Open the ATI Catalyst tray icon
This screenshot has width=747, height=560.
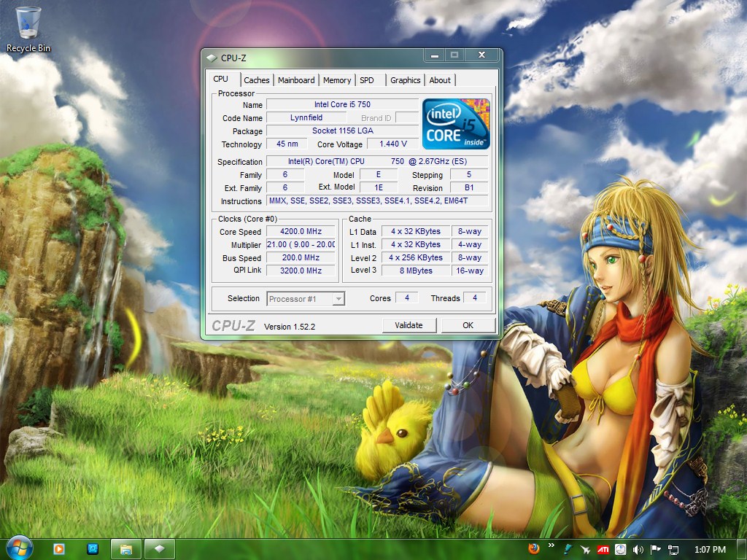pyautogui.click(x=603, y=550)
